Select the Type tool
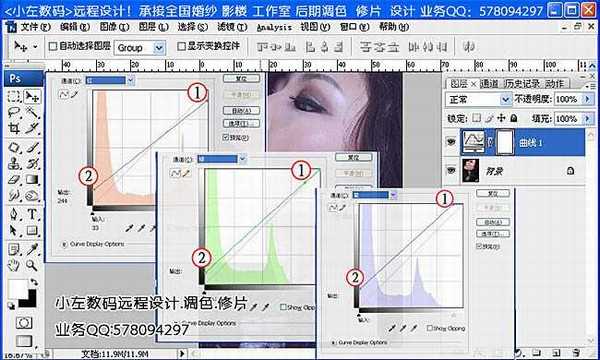Screen dimensions: 600x360 (32, 214)
